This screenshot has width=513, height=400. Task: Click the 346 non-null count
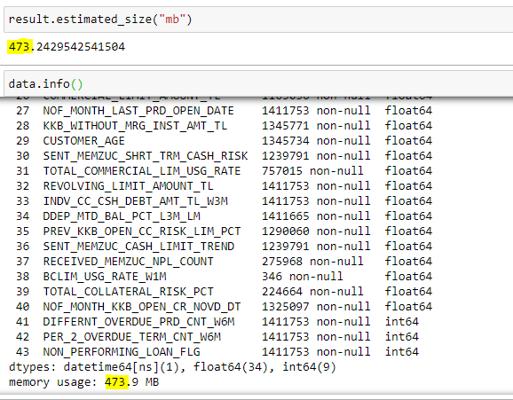tap(302, 276)
